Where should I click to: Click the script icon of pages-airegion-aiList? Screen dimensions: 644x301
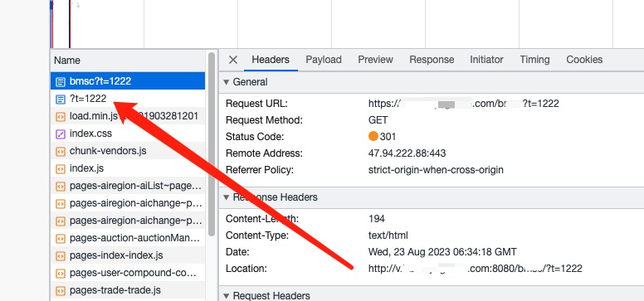pyautogui.click(x=61, y=187)
